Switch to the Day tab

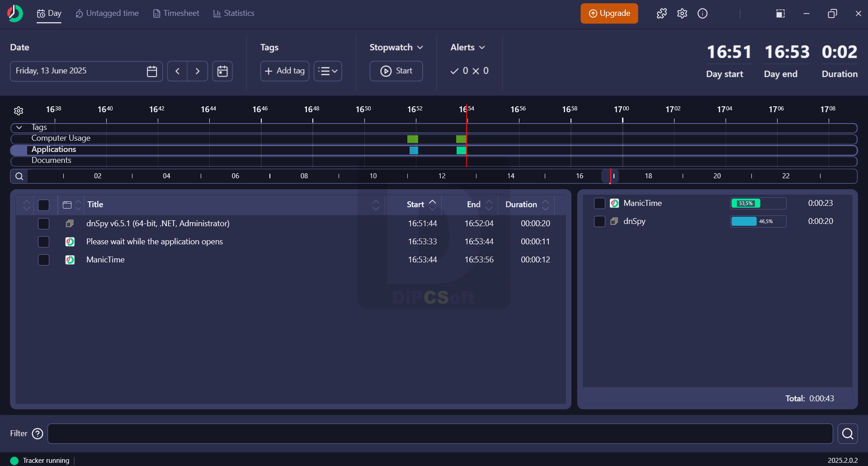[49, 14]
